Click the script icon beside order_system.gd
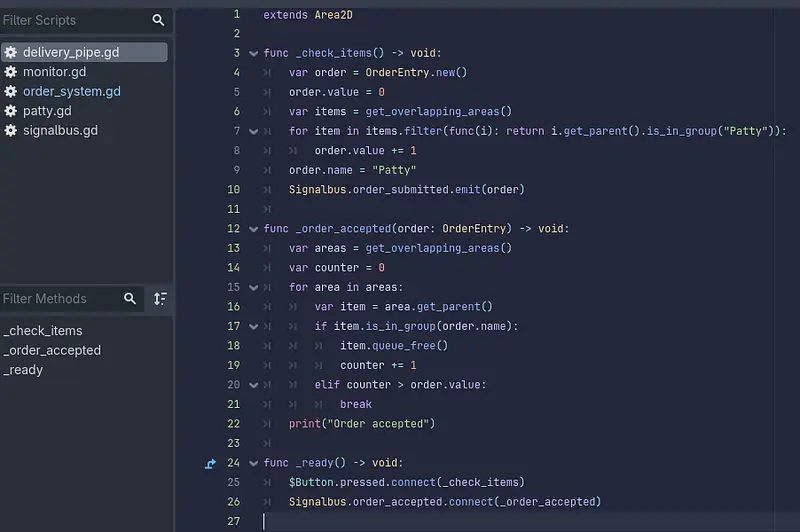This screenshot has width=800, height=532. [11, 91]
